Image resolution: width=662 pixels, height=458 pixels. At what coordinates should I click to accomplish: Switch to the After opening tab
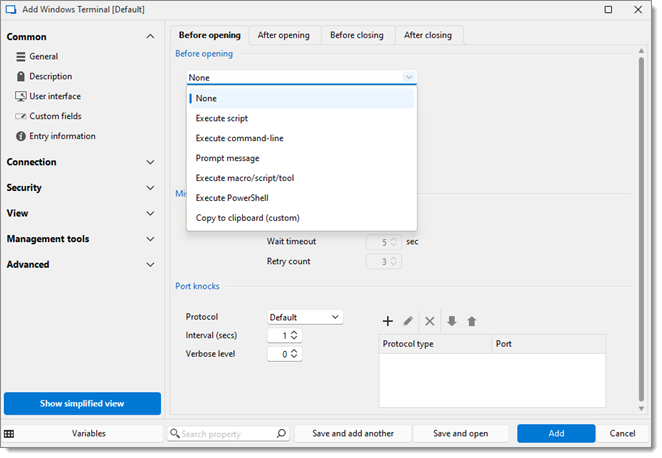284,35
